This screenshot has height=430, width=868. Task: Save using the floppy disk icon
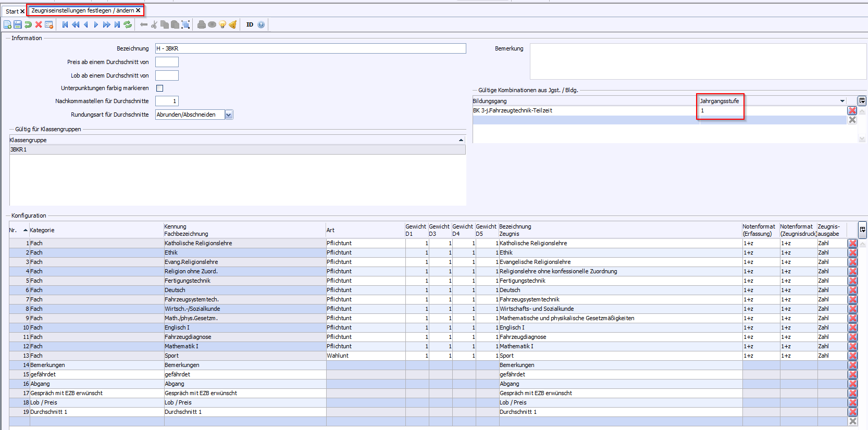pyautogui.click(x=18, y=24)
